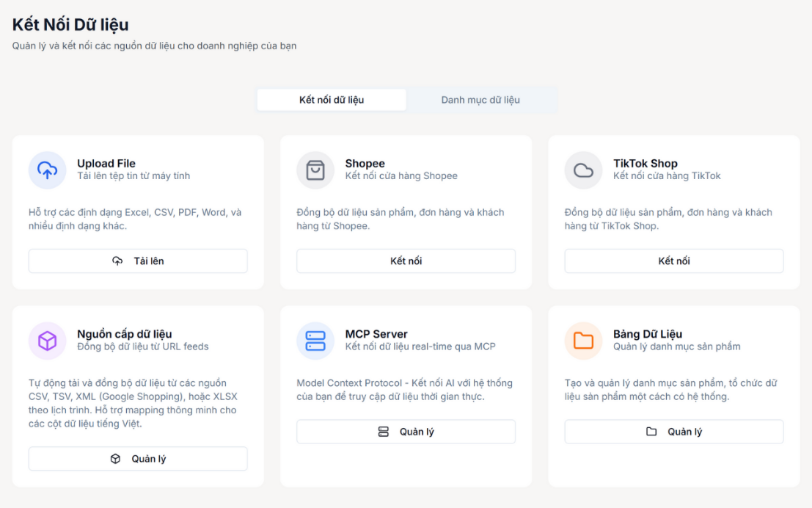Click the Shopee shopping bag icon
This screenshot has width=812, height=508.
(x=315, y=170)
